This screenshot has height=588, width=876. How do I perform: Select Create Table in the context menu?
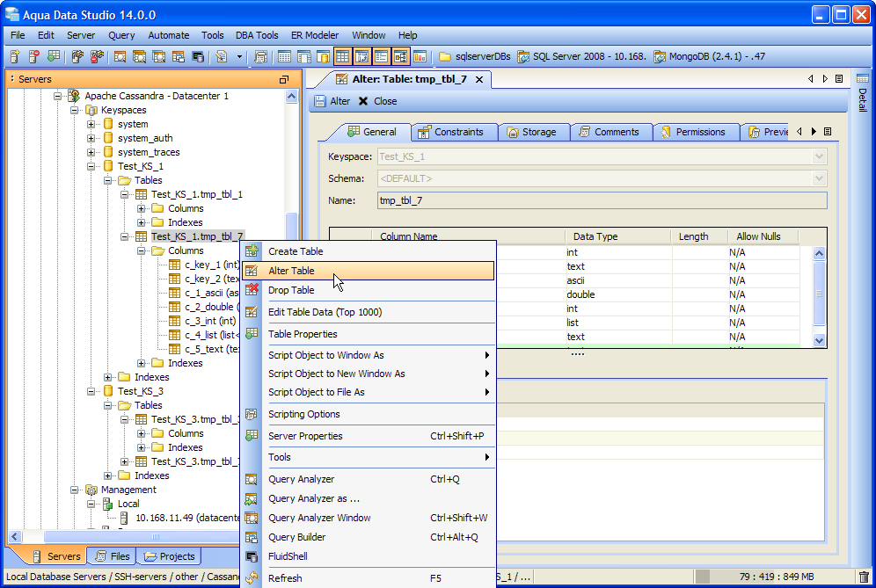click(x=296, y=251)
